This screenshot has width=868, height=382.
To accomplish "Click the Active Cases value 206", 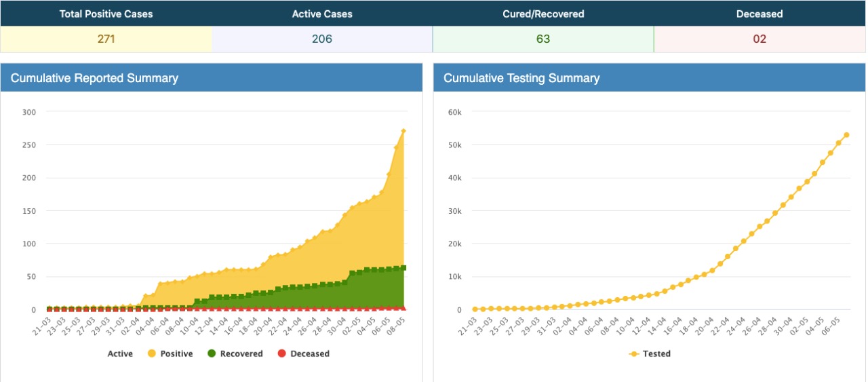I will pos(322,39).
